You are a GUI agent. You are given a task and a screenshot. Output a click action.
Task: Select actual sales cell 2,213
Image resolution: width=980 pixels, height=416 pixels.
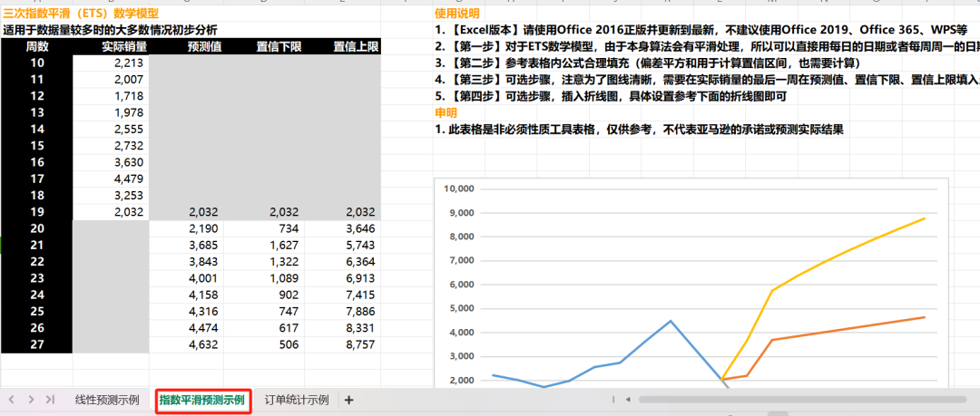point(111,63)
